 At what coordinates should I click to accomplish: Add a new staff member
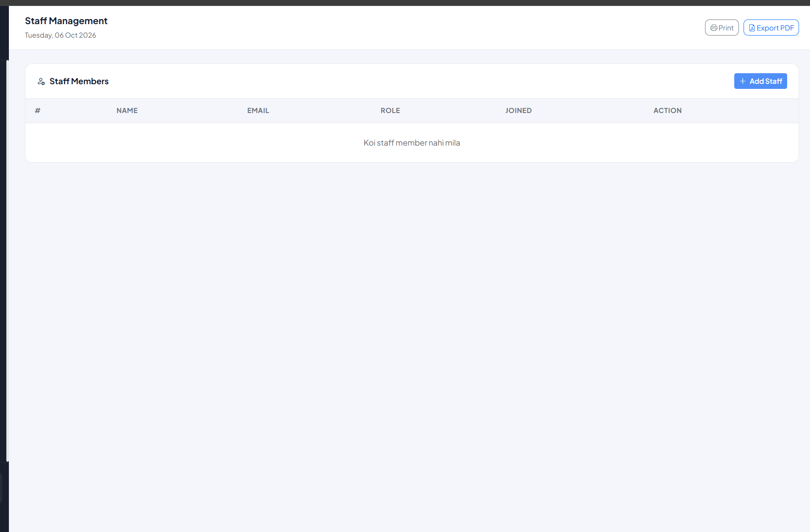coord(760,81)
